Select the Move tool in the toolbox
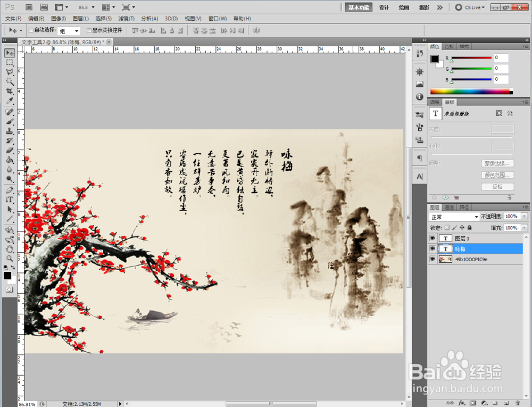This screenshot has width=532, height=407. [10, 53]
